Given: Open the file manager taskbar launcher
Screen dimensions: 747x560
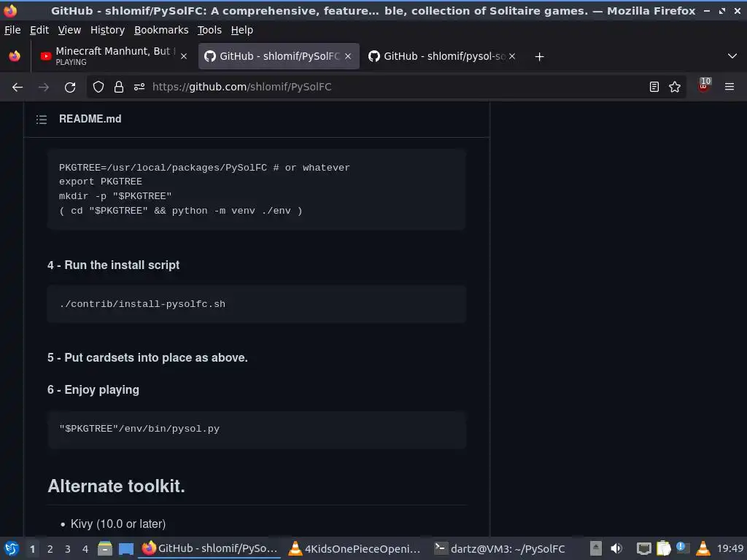Looking at the screenshot, I should click(x=104, y=548).
